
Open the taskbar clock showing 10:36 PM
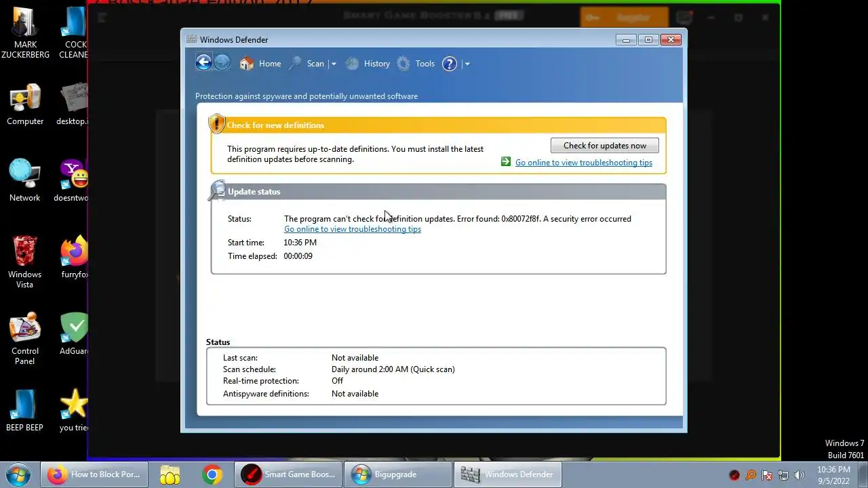point(833,475)
